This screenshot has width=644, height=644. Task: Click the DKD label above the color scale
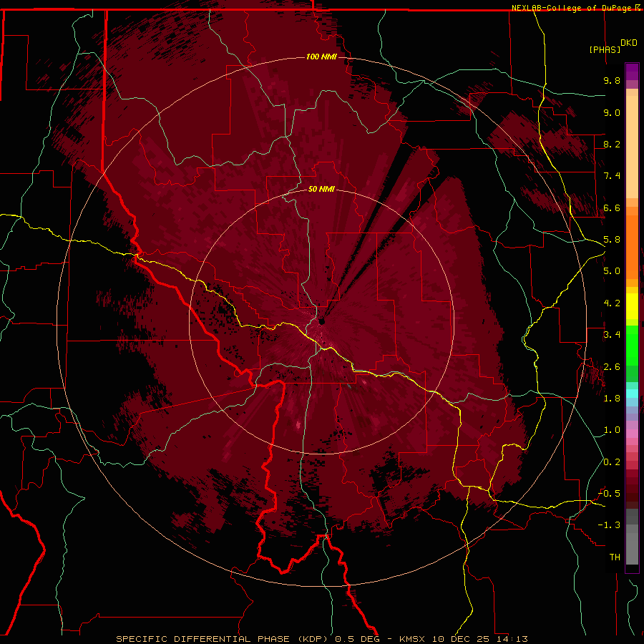pos(629,43)
